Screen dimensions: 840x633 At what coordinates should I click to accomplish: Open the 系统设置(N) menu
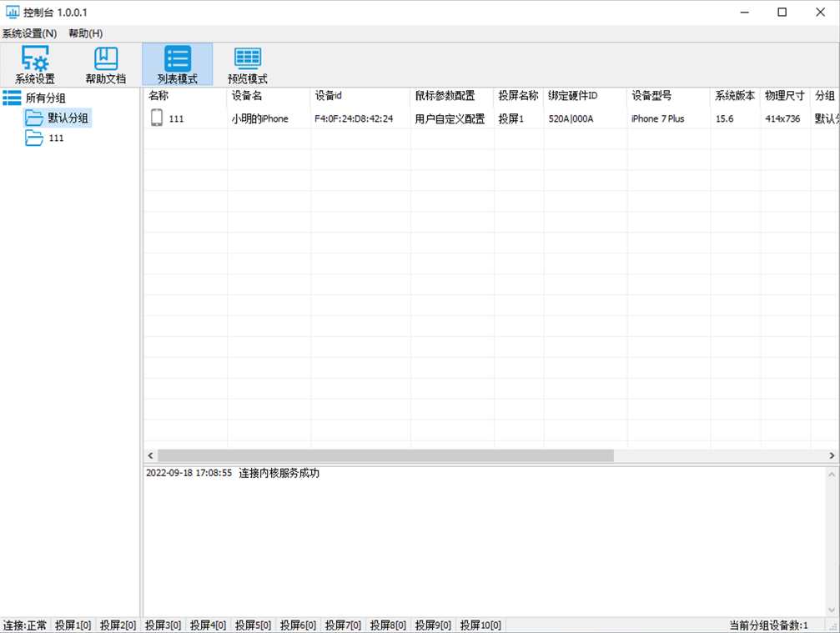coord(29,33)
